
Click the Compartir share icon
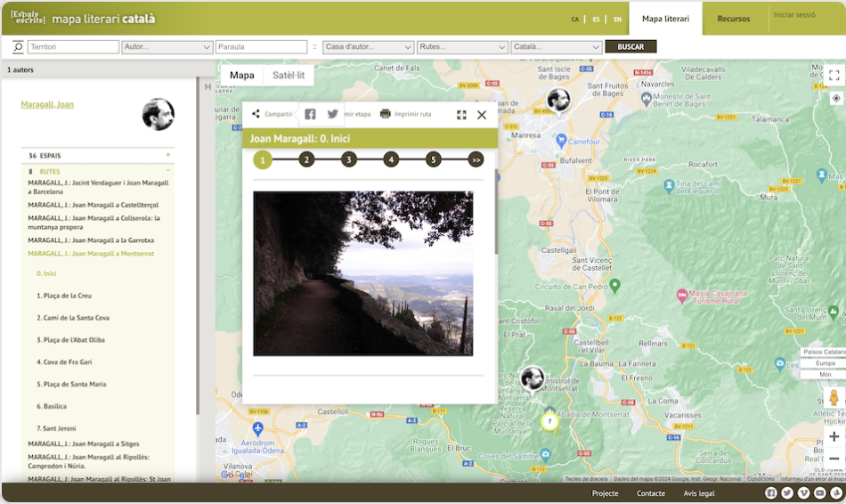pos(256,114)
